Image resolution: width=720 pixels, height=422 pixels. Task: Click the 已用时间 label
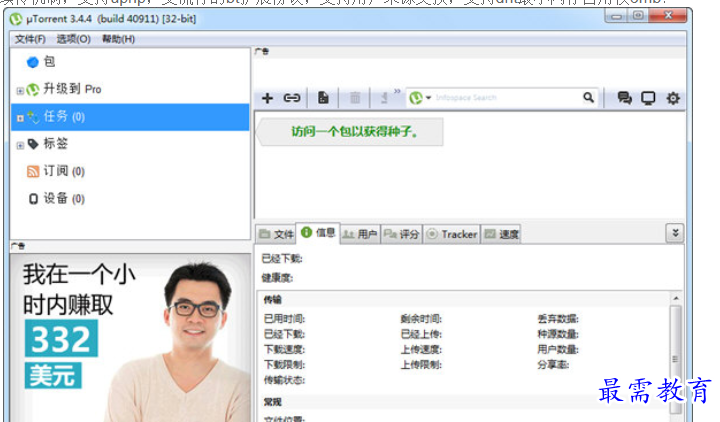(284, 319)
